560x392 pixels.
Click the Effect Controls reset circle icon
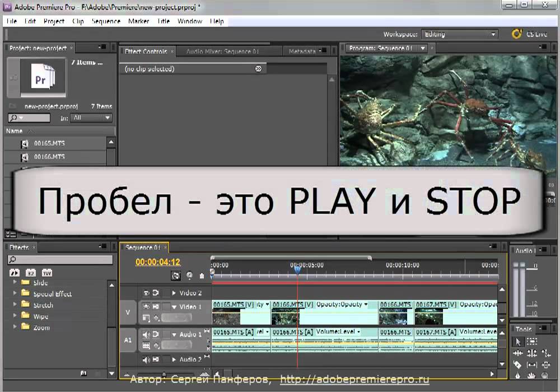click(x=258, y=68)
